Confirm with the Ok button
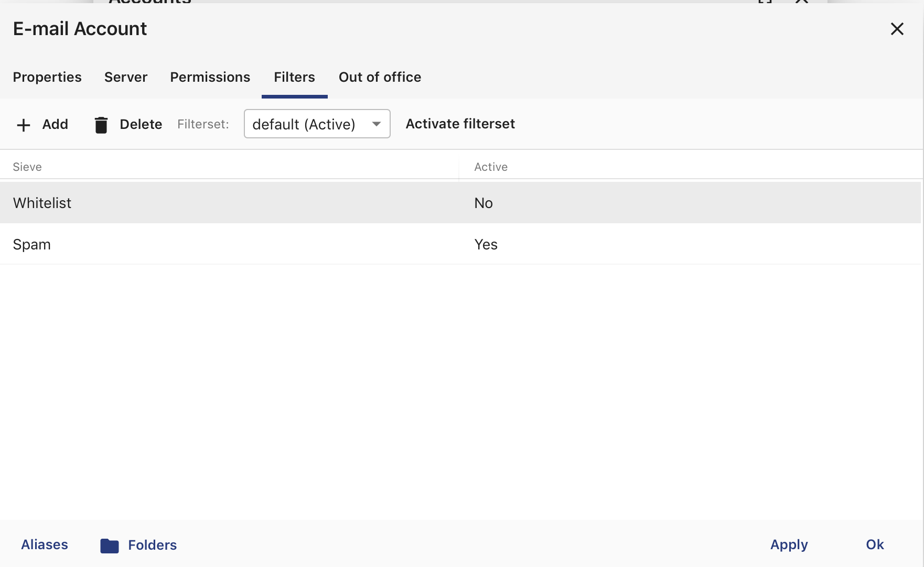 875,544
